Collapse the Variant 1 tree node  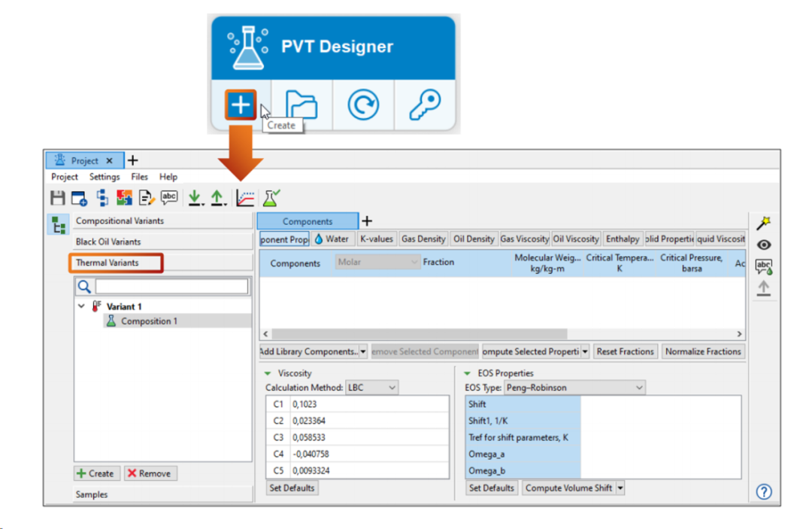click(x=81, y=307)
